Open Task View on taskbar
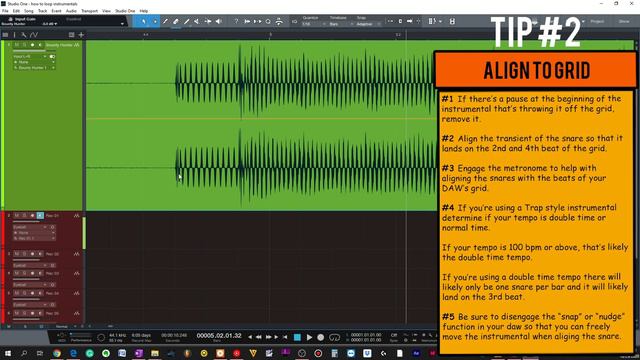Image resolution: width=640 pixels, height=360 pixels. click(40, 353)
